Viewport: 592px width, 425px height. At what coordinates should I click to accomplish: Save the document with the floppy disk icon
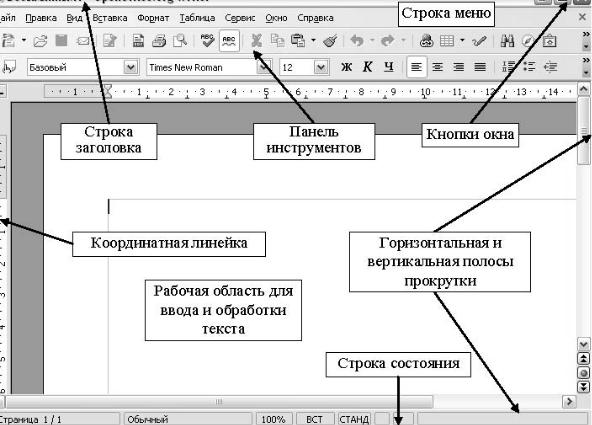tap(61, 40)
